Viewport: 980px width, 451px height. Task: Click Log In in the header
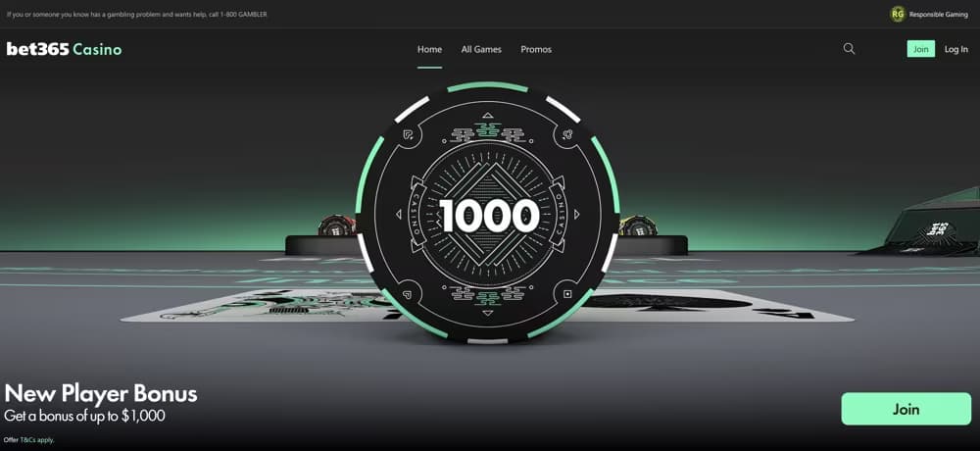point(955,49)
